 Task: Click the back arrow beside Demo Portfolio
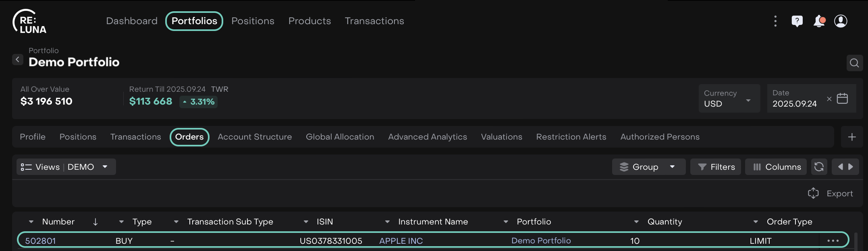pyautogui.click(x=17, y=60)
